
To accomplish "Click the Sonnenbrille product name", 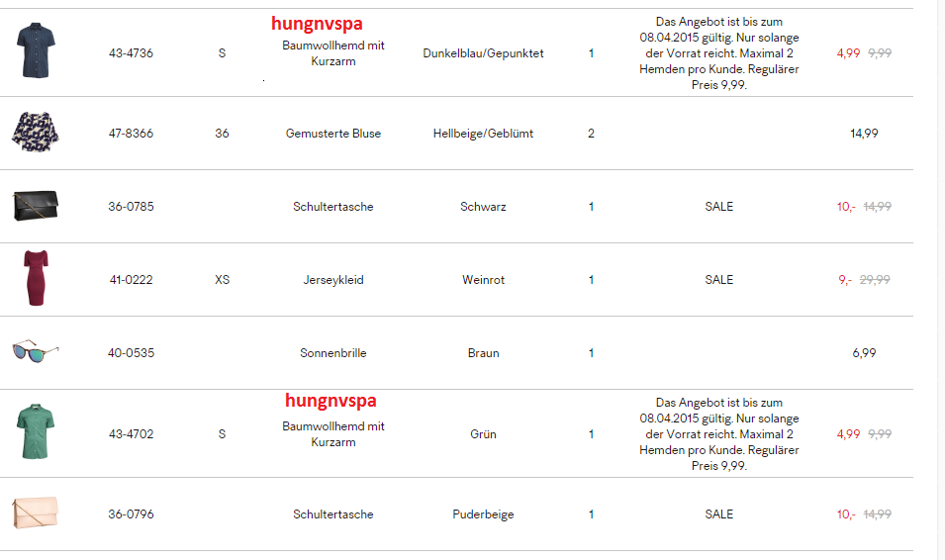I will tap(332, 353).
